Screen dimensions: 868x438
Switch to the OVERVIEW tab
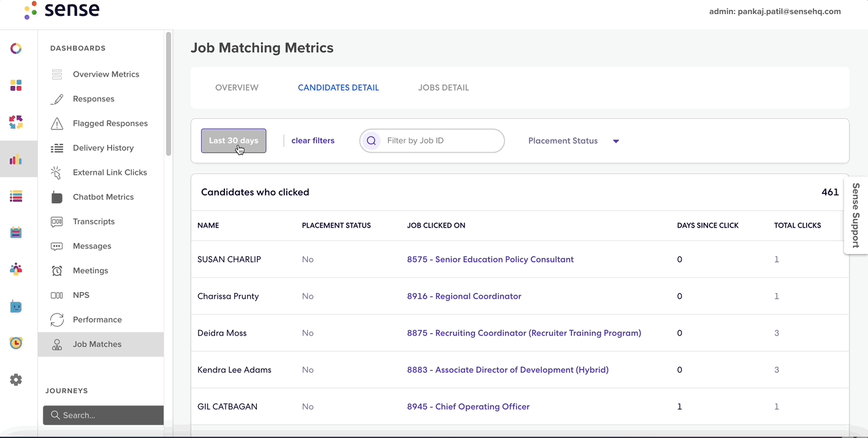[237, 88]
